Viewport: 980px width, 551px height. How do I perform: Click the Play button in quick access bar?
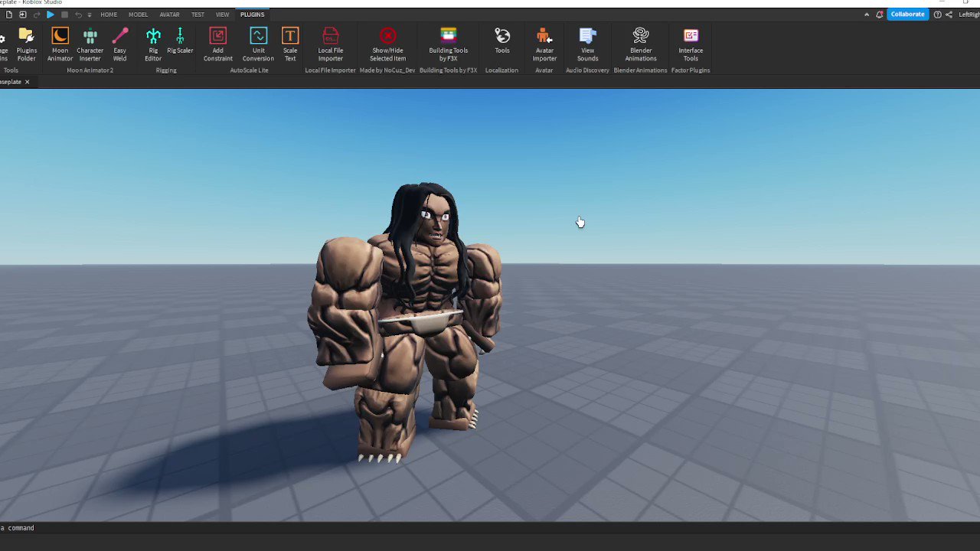pos(51,15)
